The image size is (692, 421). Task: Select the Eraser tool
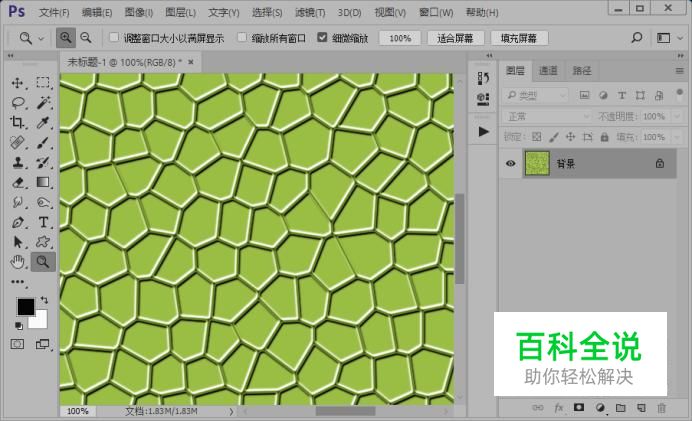(x=18, y=182)
